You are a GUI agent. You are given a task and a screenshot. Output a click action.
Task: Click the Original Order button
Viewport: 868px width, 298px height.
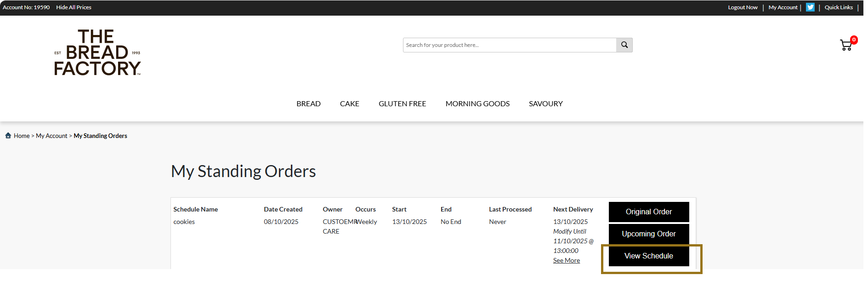tap(649, 212)
